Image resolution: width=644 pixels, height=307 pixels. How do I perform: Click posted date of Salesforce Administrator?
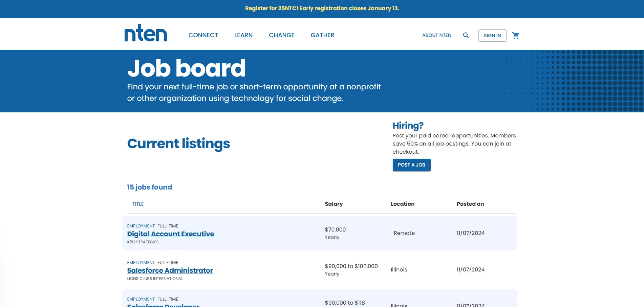tap(470, 269)
